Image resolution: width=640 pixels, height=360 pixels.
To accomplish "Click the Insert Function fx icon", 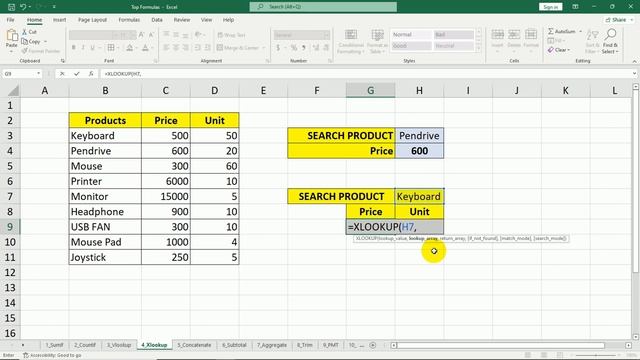I will (x=91, y=74).
